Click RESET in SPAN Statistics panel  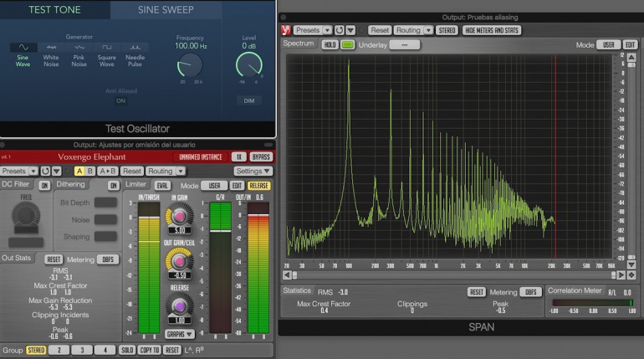476,292
